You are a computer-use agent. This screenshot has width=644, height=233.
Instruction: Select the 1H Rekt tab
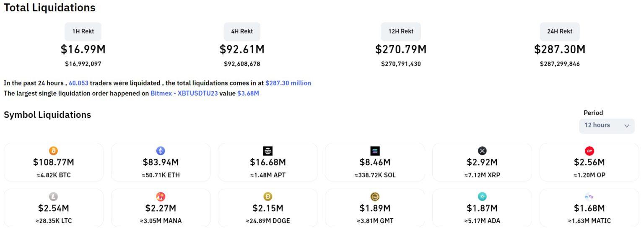pos(83,31)
